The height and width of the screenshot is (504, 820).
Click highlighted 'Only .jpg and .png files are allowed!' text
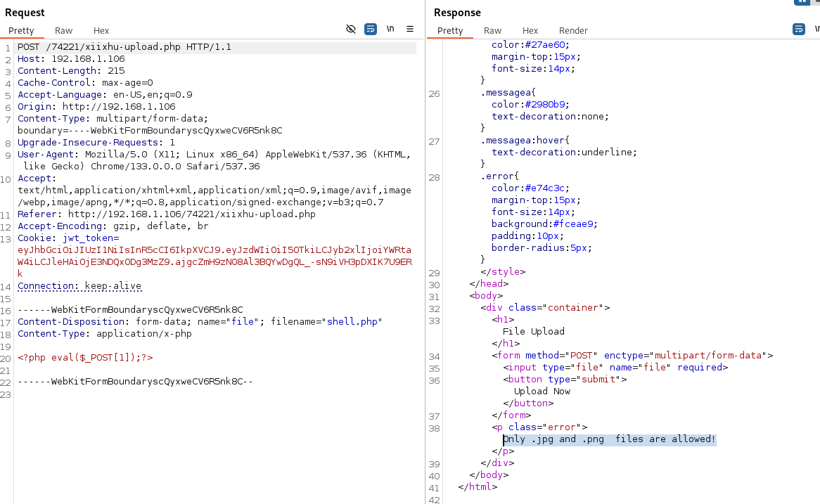609,440
